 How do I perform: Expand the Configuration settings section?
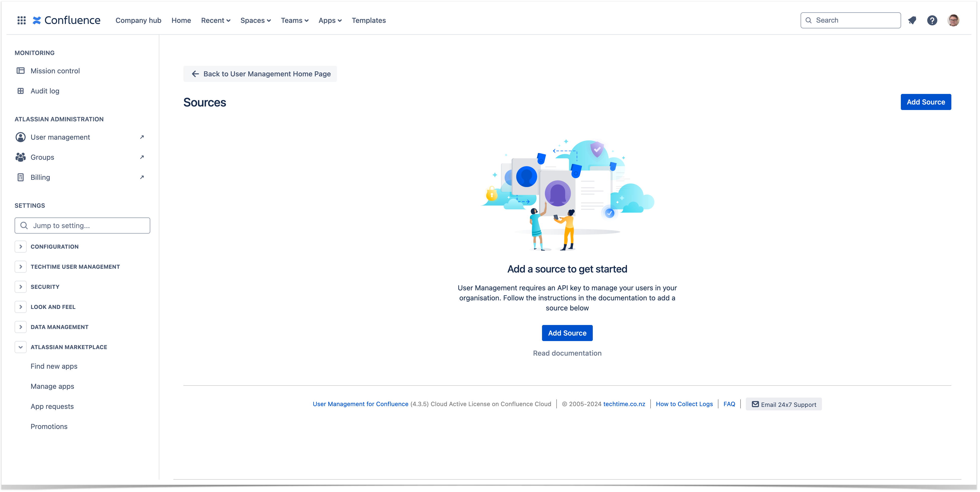pyautogui.click(x=21, y=247)
